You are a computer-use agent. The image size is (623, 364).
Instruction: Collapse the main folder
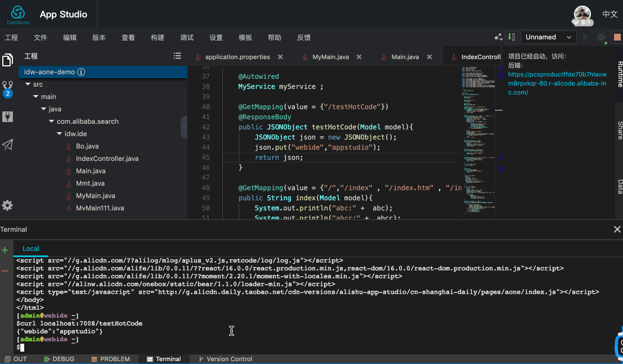click(x=36, y=97)
